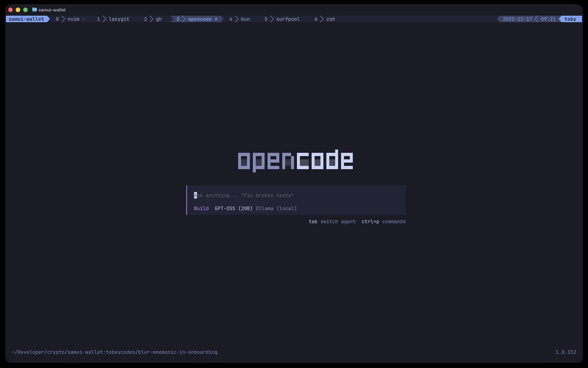Click the time 09:21 in status bar
This screenshot has height=368, width=588.
pyautogui.click(x=548, y=19)
